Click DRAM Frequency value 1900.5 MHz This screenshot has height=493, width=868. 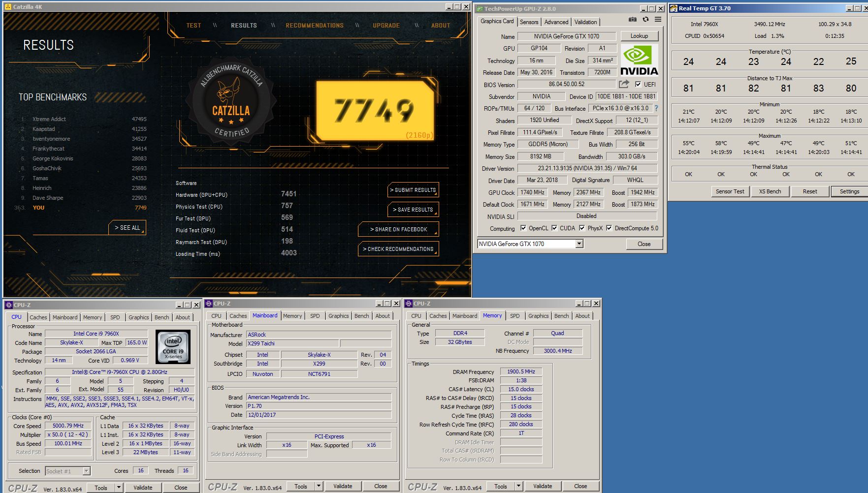521,371
